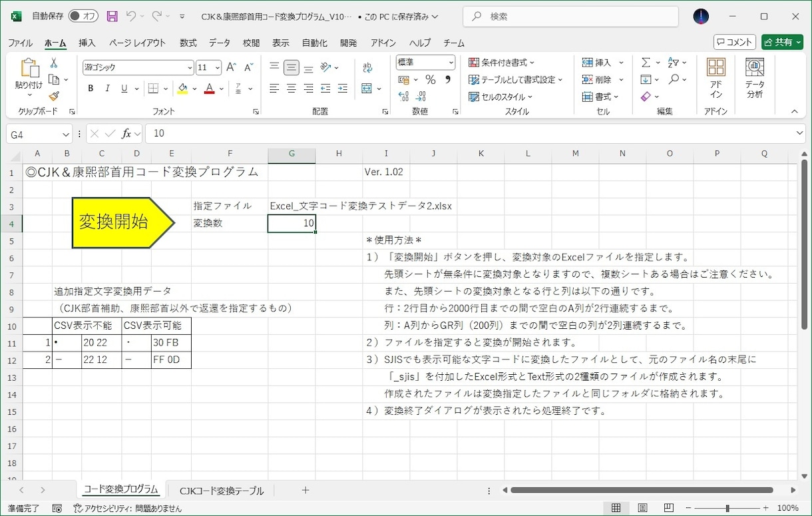This screenshot has height=516, width=812.
Task: Click the Align Left icon
Action: point(274,89)
